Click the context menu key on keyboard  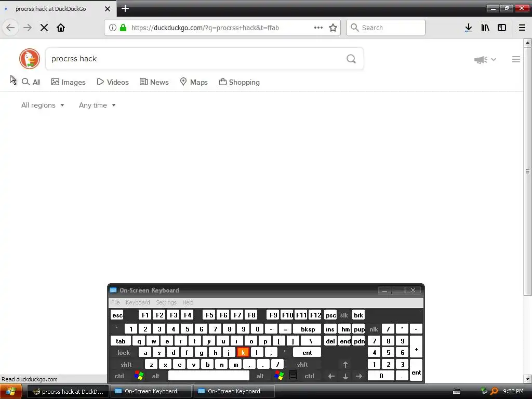point(293,375)
